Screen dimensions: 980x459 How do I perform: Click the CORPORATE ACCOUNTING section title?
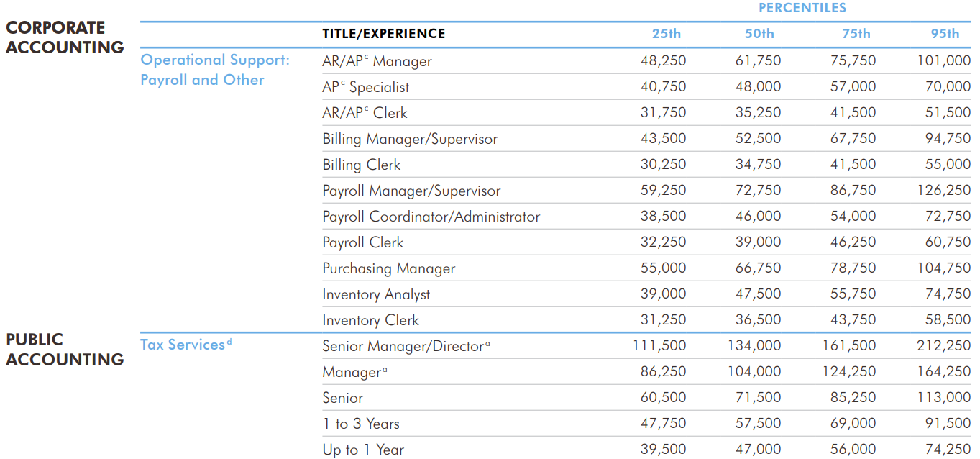[65, 37]
